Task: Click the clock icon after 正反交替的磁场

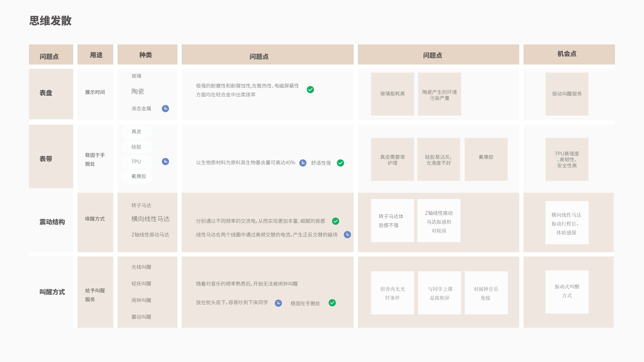Action: pos(348,235)
